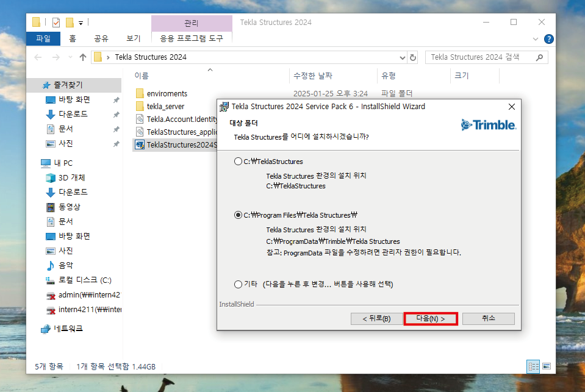The width and height of the screenshot is (585, 392).
Task: Switch to the 보기 ribbon tab
Action: point(133,38)
